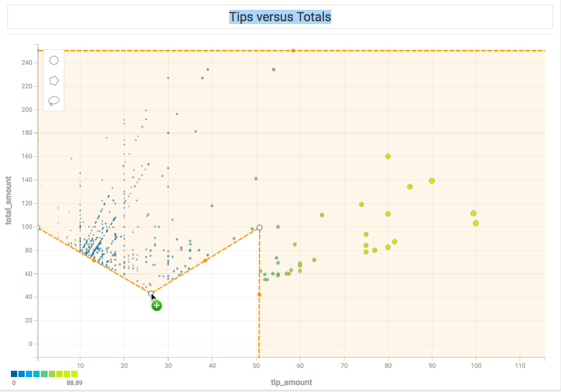Select the circle selection tool
561x392 pixels.
pos(54,60)
